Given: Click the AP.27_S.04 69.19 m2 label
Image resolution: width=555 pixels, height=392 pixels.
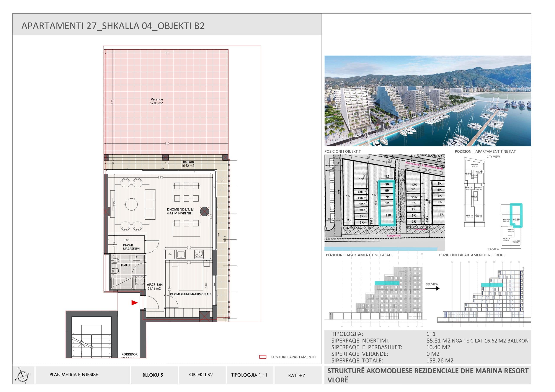Looking at the screenshot, I should 155,287.
